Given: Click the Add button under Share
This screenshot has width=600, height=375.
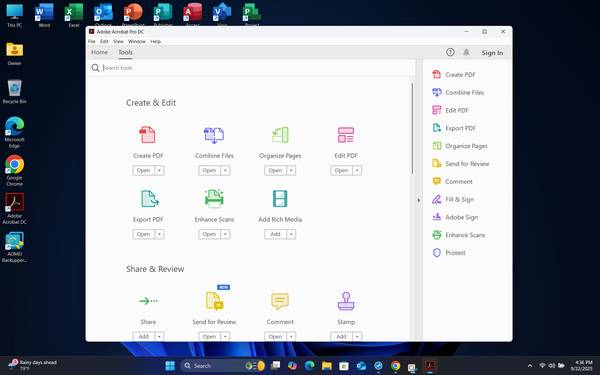Looking at the screenshot, I should [x=143, y=336].
